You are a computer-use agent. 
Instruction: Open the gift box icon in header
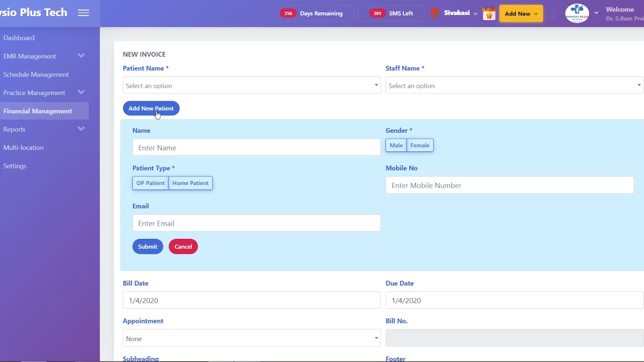click(489, 14)
